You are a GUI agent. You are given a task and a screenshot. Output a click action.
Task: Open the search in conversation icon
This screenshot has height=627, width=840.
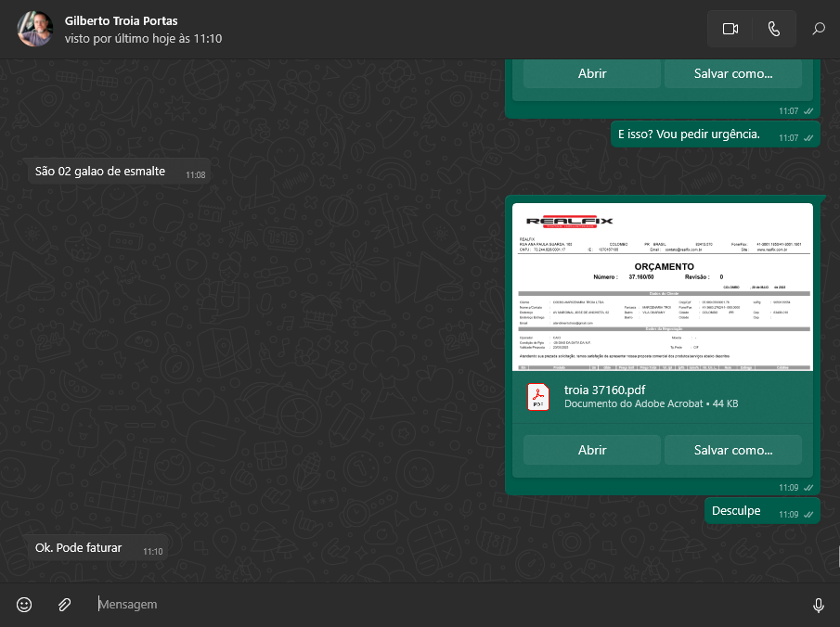click(819, 29)
